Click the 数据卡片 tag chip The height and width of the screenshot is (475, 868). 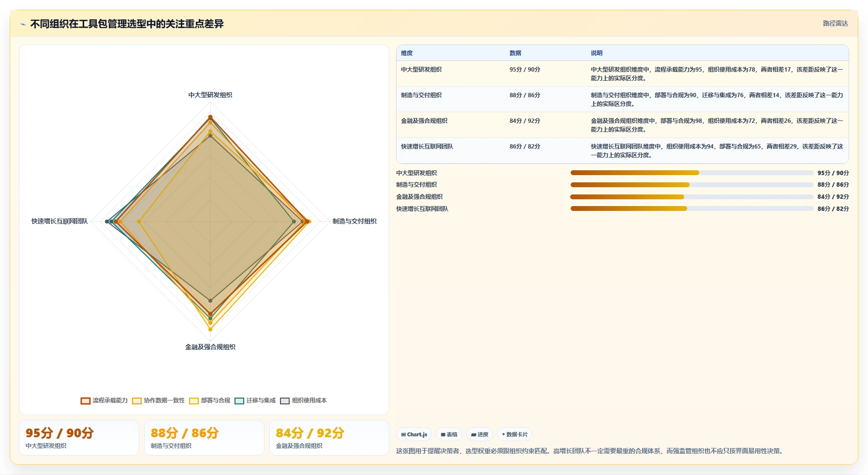(x=515, y=434)
